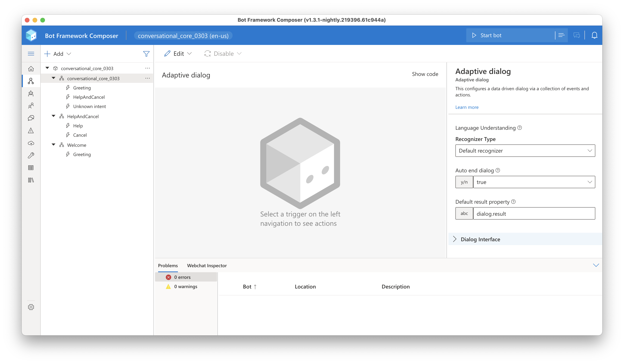Screen dimensions: 624x364
Task: Filter by 0 warnings
Action: (x=186, y=286)
